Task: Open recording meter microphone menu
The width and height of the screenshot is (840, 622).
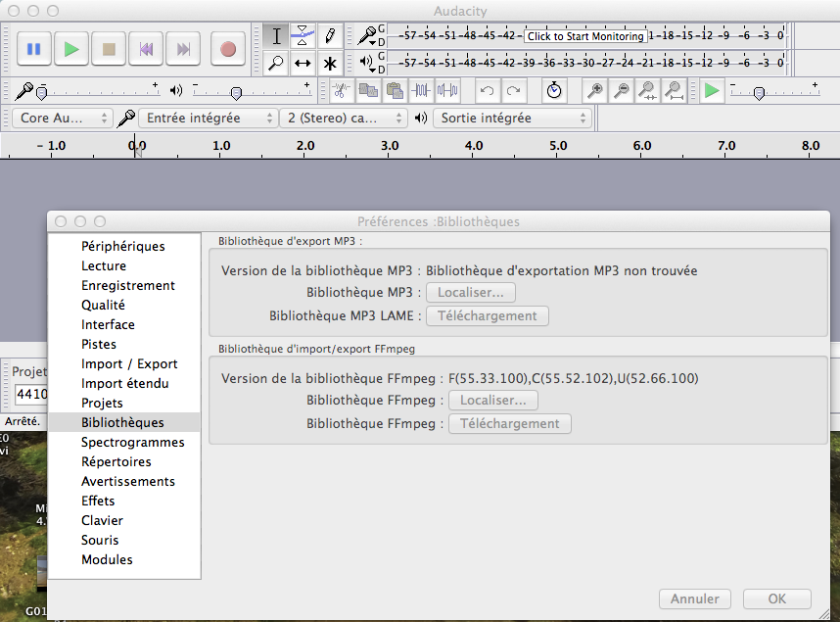Action: 368,36
